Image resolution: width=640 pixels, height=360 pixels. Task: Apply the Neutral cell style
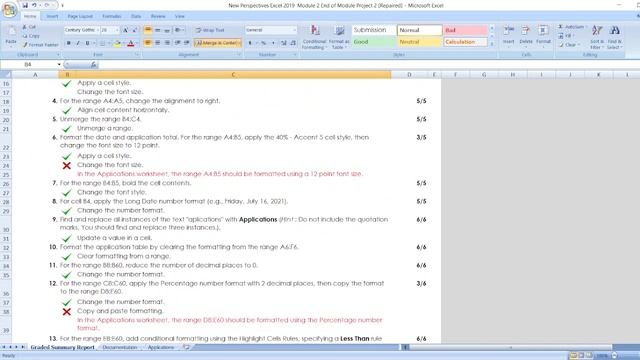click(420, 42)
